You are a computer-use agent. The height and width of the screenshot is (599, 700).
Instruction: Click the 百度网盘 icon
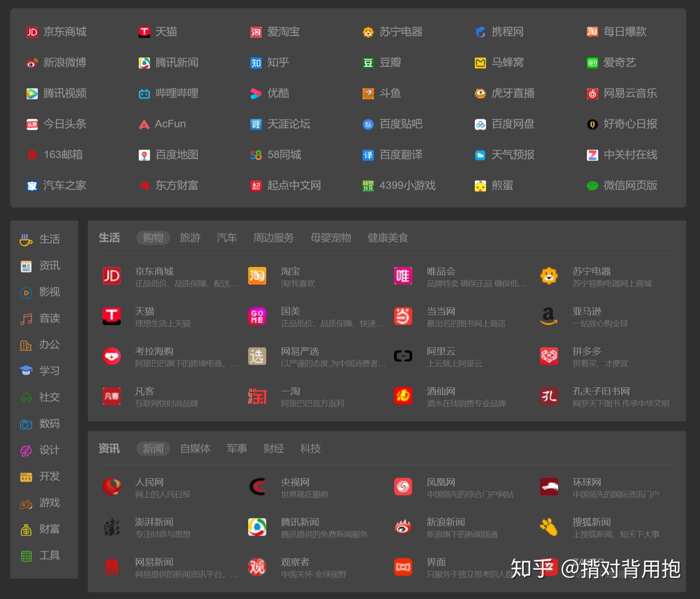pos(480,124)
